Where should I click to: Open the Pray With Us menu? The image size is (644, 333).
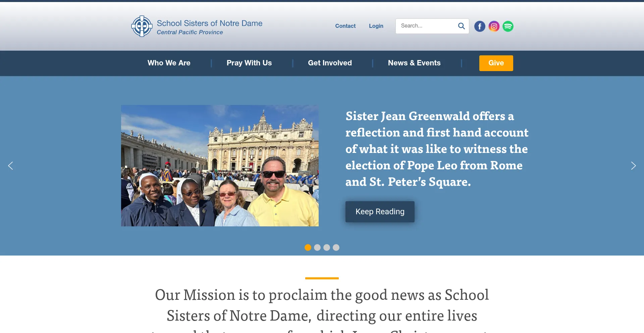[x=249, y=63]
